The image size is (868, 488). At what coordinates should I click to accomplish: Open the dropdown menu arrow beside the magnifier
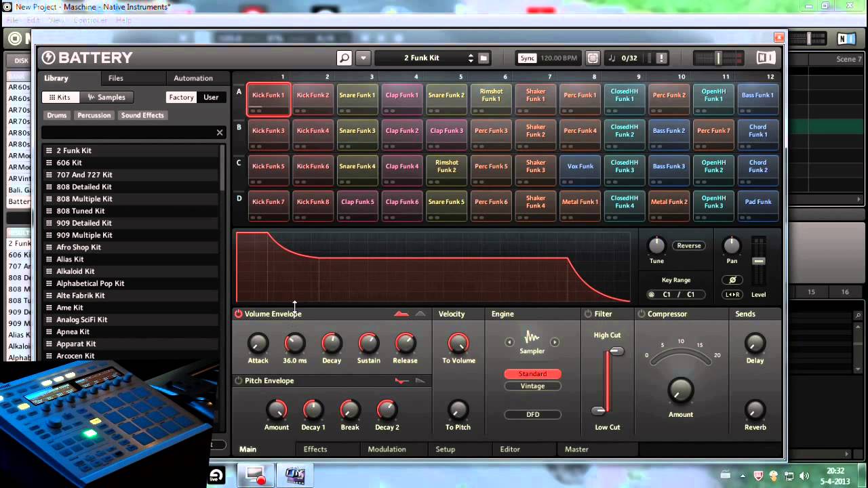pos(363,58)
